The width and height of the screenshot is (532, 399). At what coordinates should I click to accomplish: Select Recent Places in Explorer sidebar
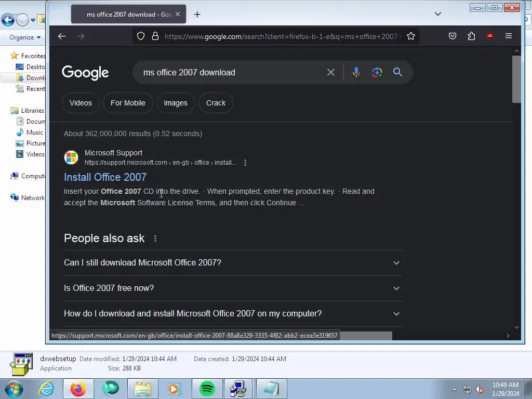[x=31, y=88]
